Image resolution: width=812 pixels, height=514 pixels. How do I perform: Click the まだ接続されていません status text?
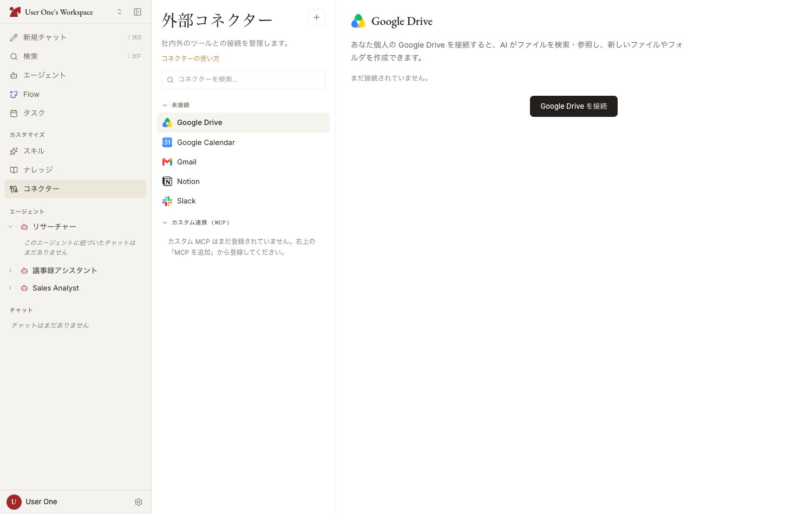click(x=391, y=78)
